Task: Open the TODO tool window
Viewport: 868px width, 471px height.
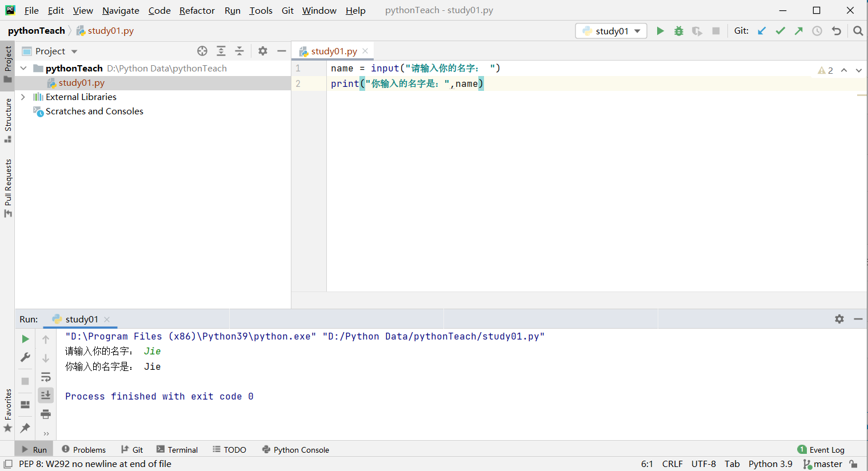Action: click(229, 450)
